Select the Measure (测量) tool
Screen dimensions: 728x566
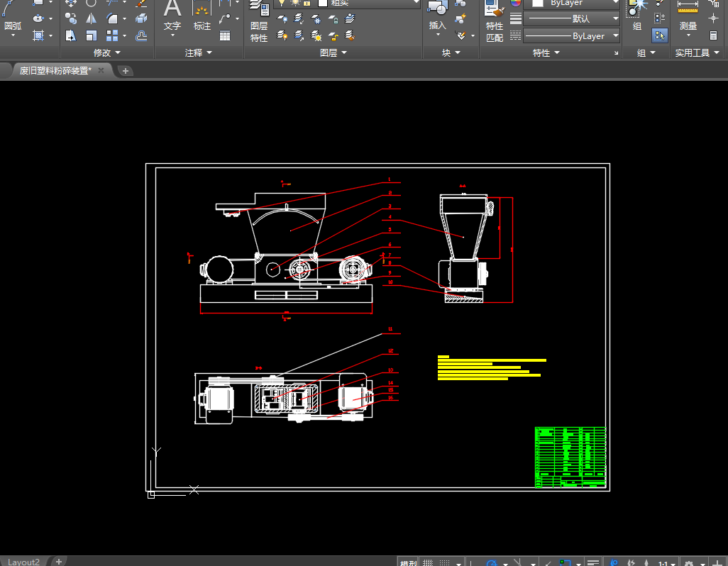point(688,17)
